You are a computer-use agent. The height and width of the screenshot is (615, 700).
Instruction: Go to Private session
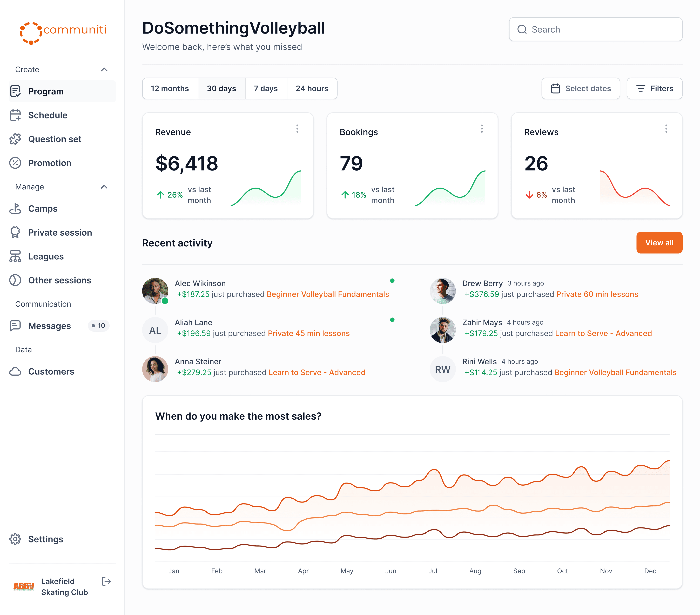(x=62, y=233)
